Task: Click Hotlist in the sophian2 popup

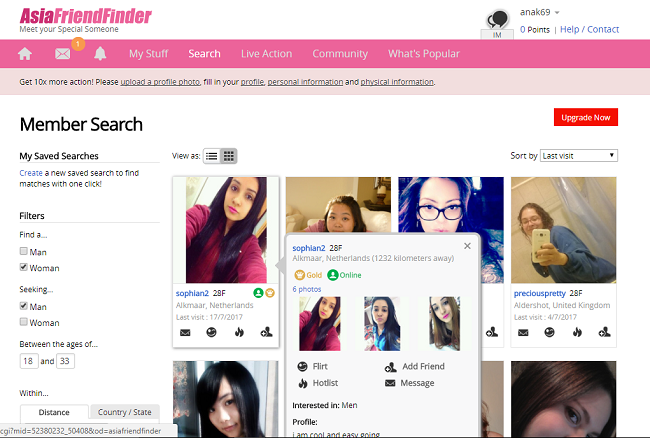Action: point(318,383)
